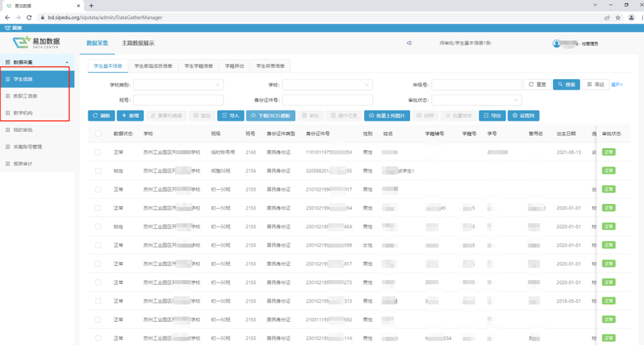The height and width of the screenshot is (345, 644).
Task: Click the browser back arrow
Action: click(x=7, y=17)
